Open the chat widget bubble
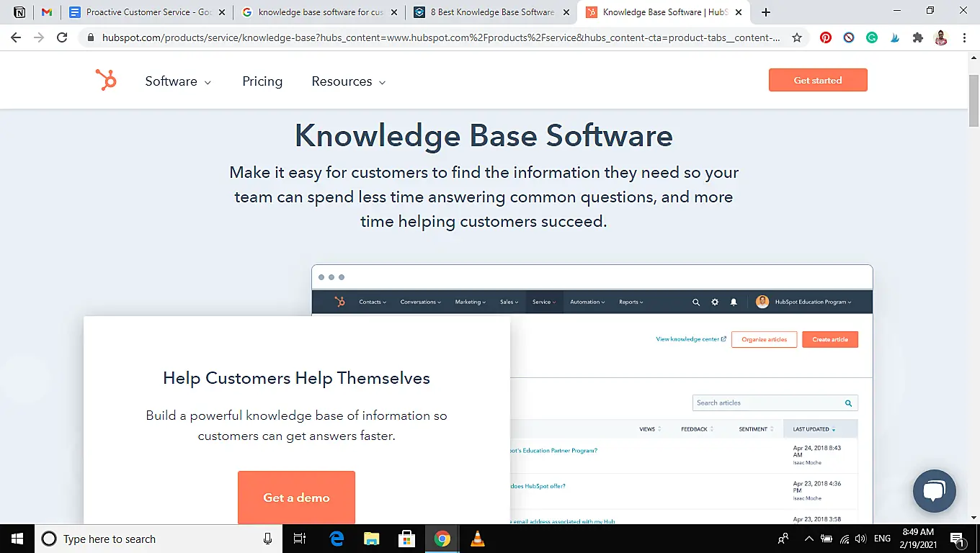This screenshot has width=980, height=553. pyautogui.click(x=935, y=491)
